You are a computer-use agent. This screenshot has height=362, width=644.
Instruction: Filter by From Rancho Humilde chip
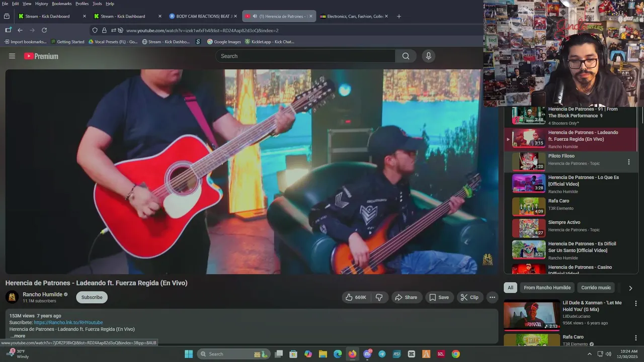click(x=547, y=288)
